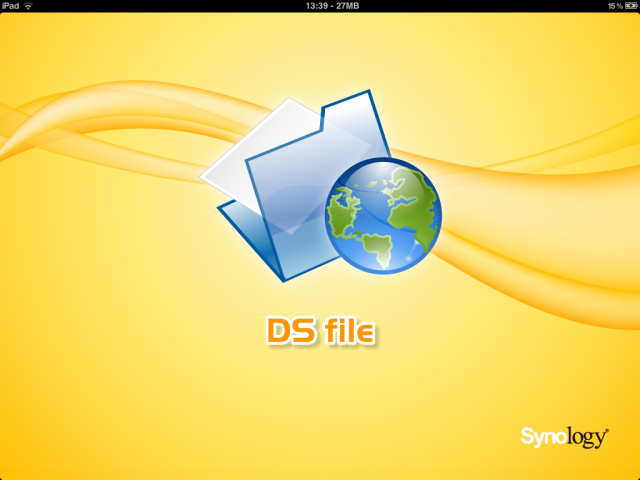Tap the 'DS file' title text

click(320, 331)
